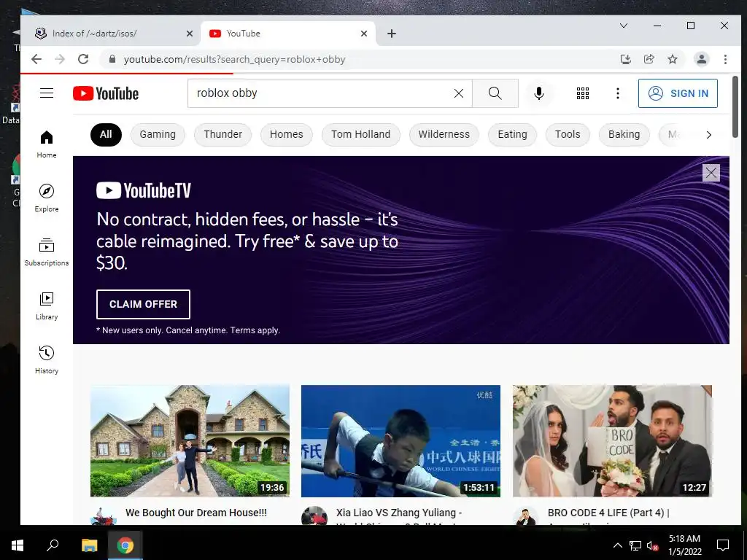Open network status tray icon
Viewport: 747px width, 560px height.
point(635,545)
